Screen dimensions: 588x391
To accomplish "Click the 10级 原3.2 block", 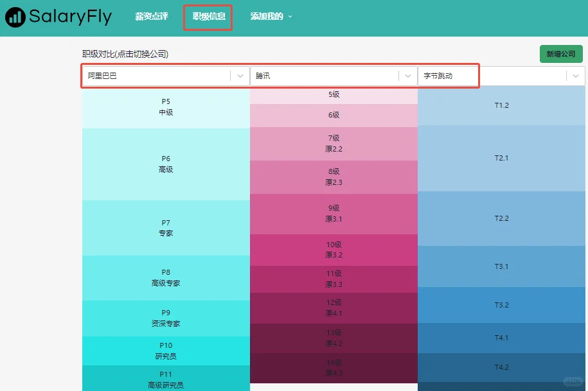I will pos(334,250).
